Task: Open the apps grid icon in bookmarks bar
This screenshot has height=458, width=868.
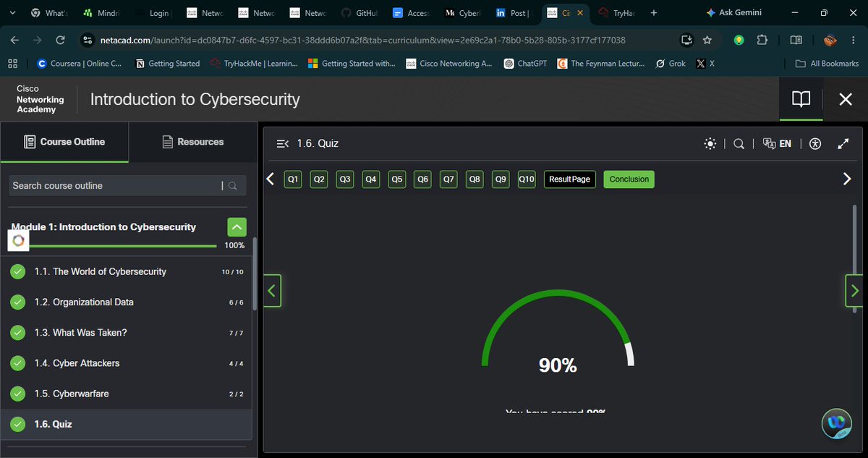Action: pyautogui.click(x=12, y=64)
